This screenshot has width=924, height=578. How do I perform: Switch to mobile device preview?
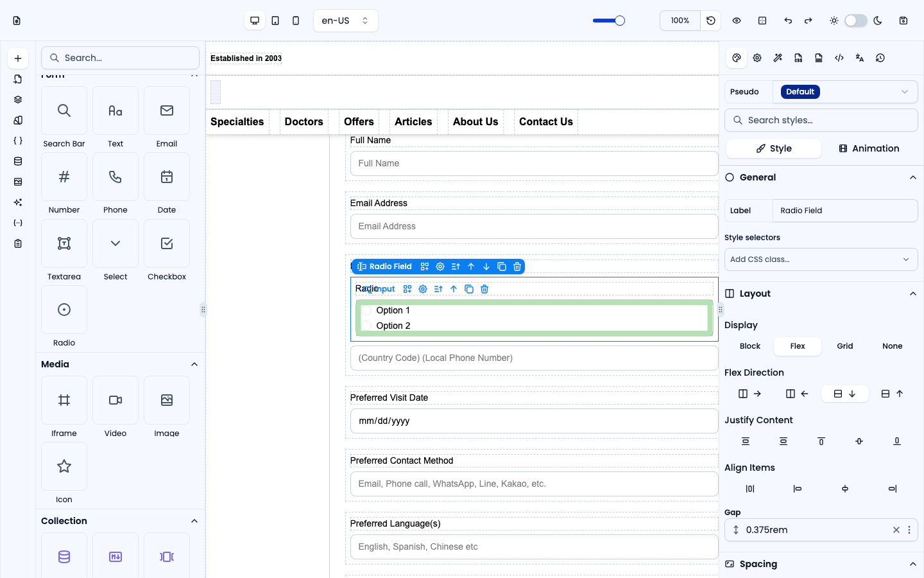coord(296,21)
